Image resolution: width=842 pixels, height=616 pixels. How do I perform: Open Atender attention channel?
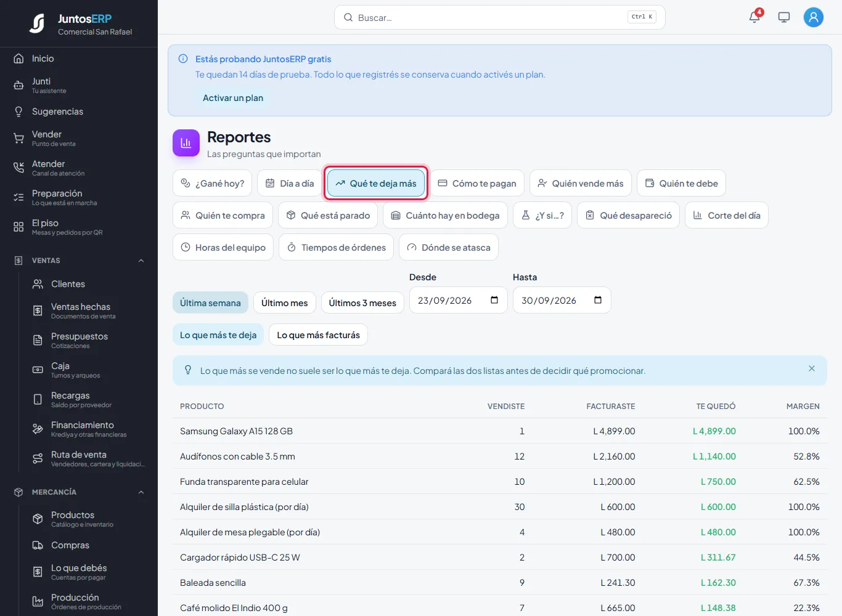[79, 168]
